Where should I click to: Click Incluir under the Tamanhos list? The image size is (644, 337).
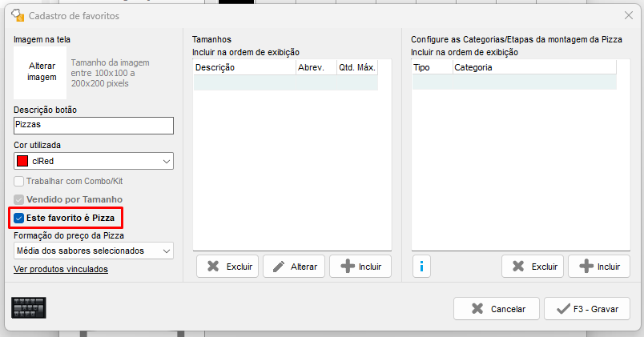pyautogui.click(x=360, y=267)
